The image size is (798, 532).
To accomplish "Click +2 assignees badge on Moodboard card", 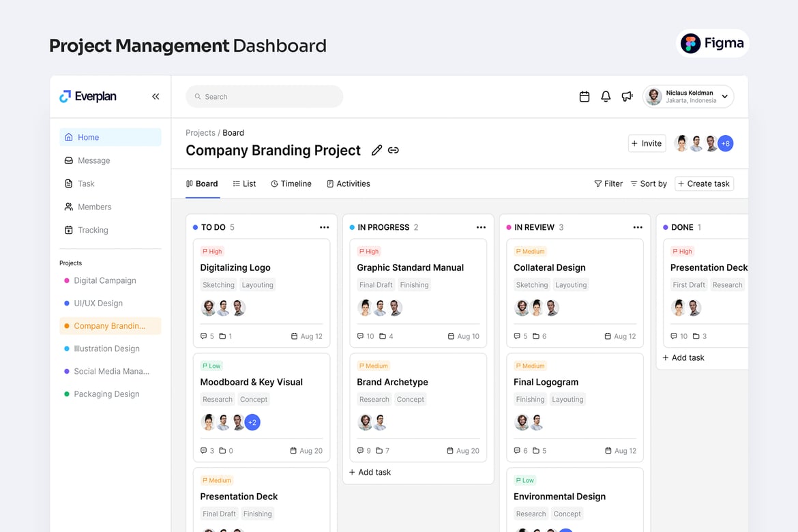I will click(x=252, y=422).
